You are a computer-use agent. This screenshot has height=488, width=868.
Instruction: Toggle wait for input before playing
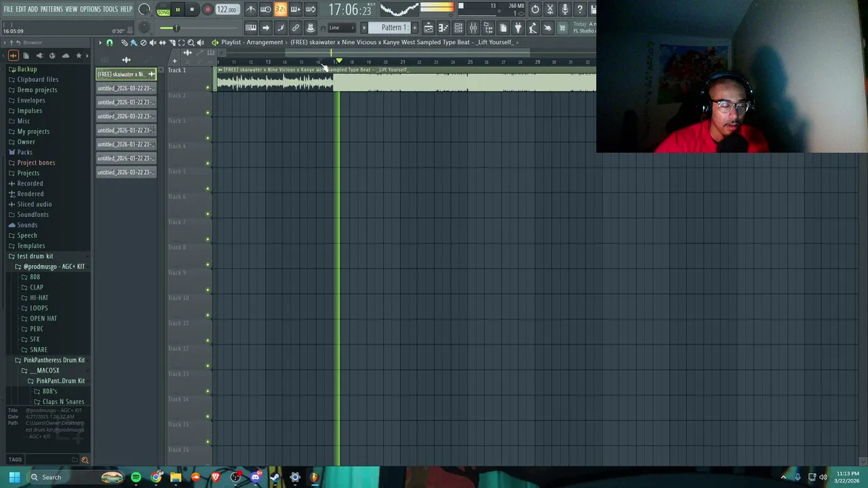[x=266, y=9]
